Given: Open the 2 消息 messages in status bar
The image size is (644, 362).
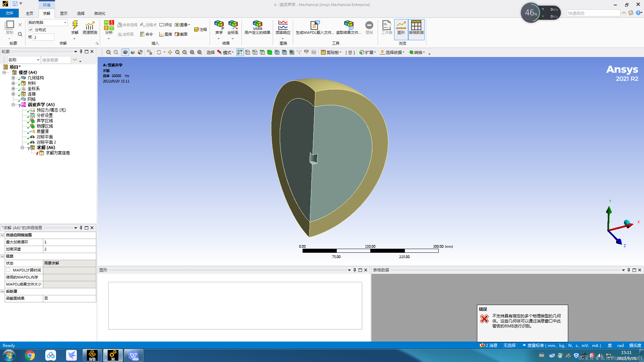Looking at the screenshot, I should tap(488, 345).
